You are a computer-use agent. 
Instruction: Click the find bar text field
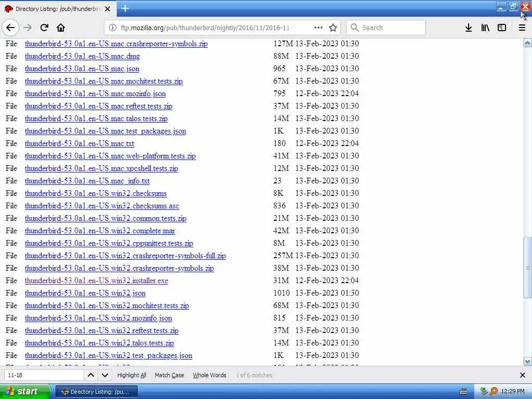click(44, 375)
